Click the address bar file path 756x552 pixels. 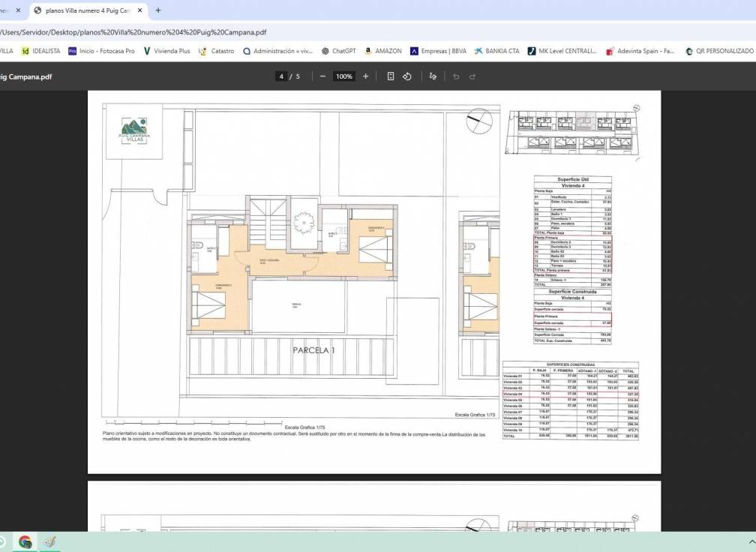(135, 32)
